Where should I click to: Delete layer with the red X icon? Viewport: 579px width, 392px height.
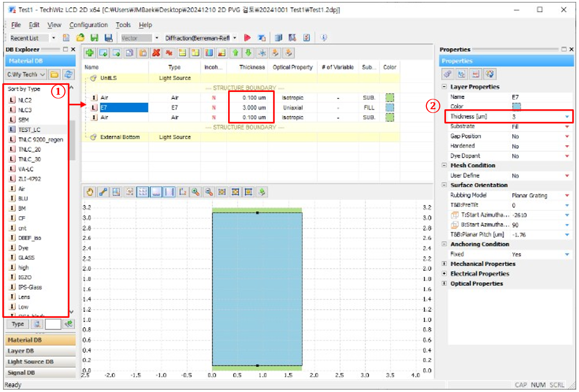[x=156, y=53]
